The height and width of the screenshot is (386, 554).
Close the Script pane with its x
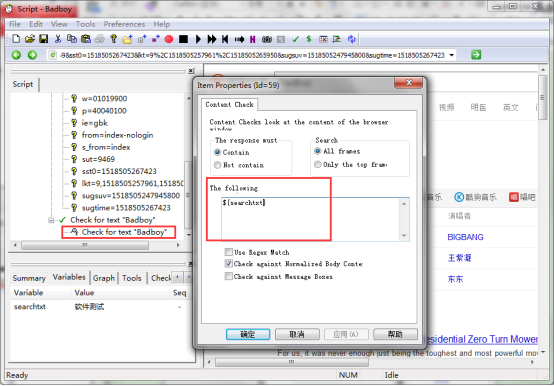[191, 71]
